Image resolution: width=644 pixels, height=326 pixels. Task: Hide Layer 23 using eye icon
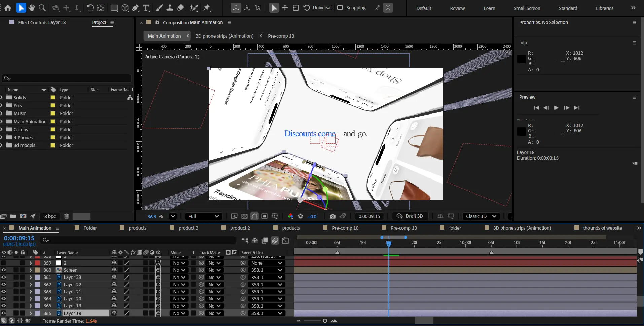(4, 277)
